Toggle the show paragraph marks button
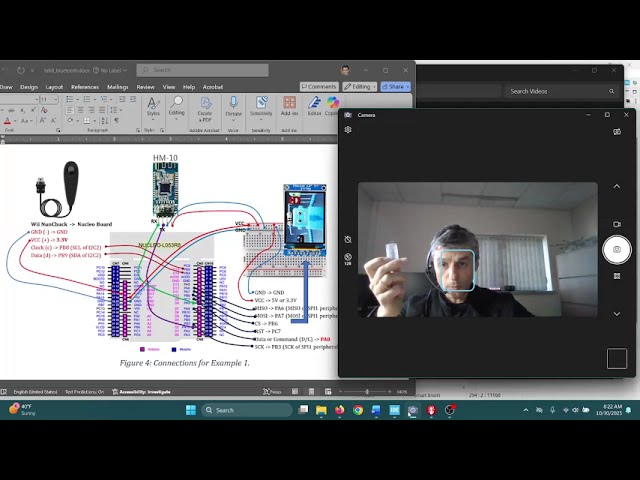Image resolution: width=640 pixels, height=480 pixels. click(117, 121)
